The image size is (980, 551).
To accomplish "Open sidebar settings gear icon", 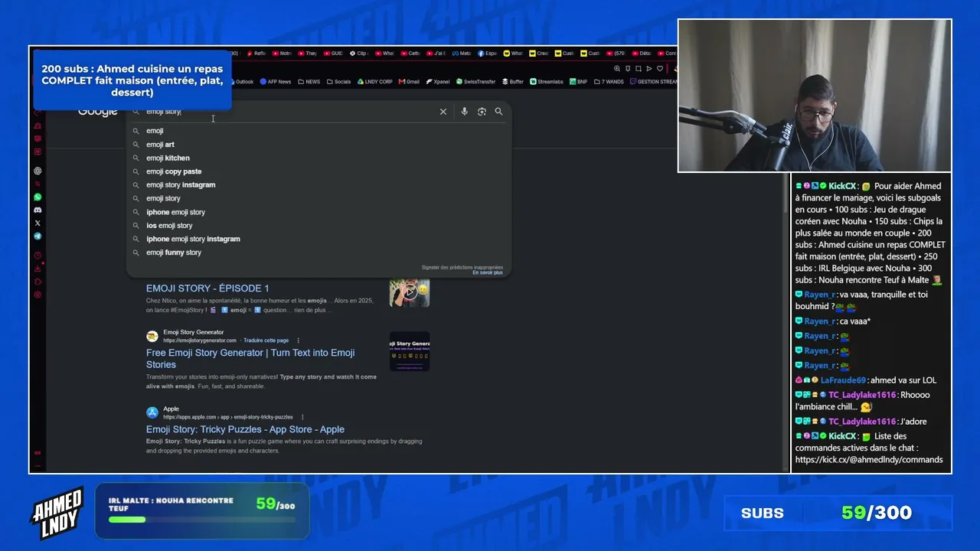I will point(38,295).
